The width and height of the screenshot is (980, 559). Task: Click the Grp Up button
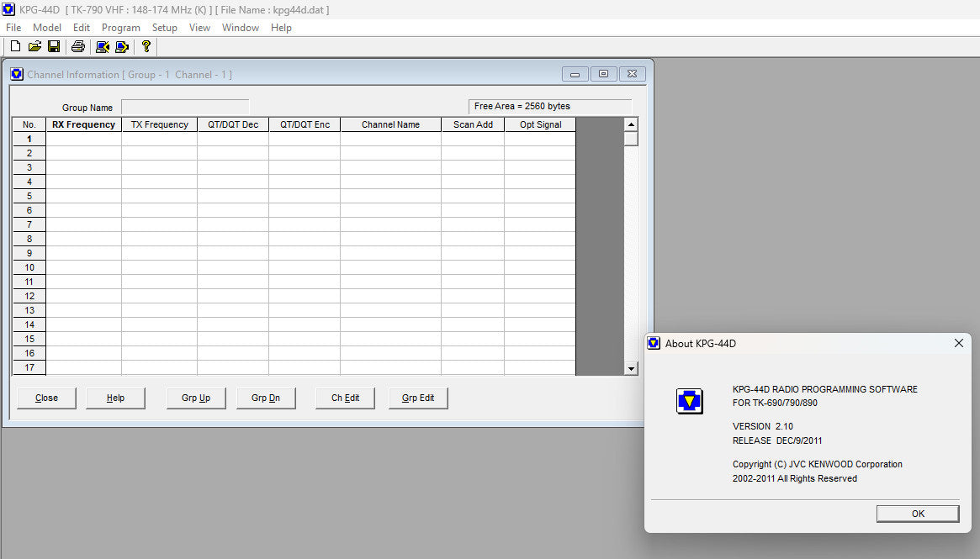click(196, 398)
